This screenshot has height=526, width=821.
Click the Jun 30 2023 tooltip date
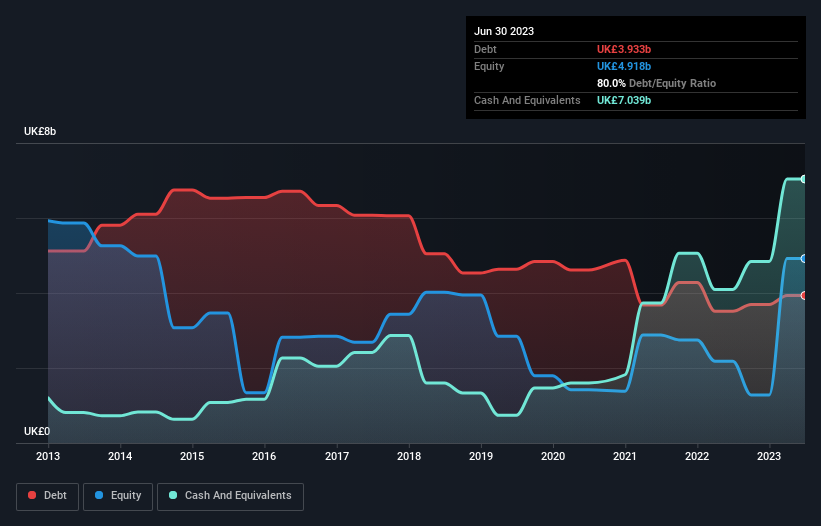pyautogui.click(x=504, y=31)
